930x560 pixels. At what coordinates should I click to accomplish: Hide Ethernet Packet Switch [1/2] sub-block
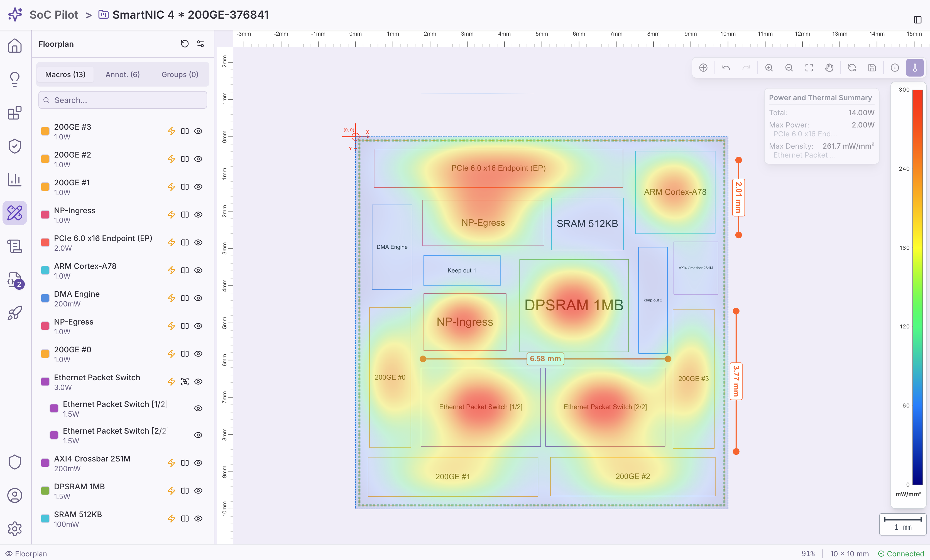click(199, 408)
